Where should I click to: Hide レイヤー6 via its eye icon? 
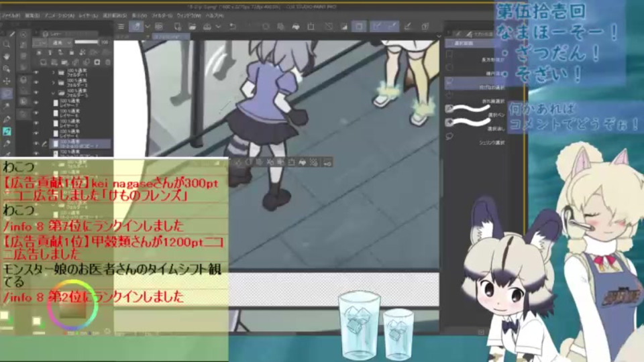(36, 113)
